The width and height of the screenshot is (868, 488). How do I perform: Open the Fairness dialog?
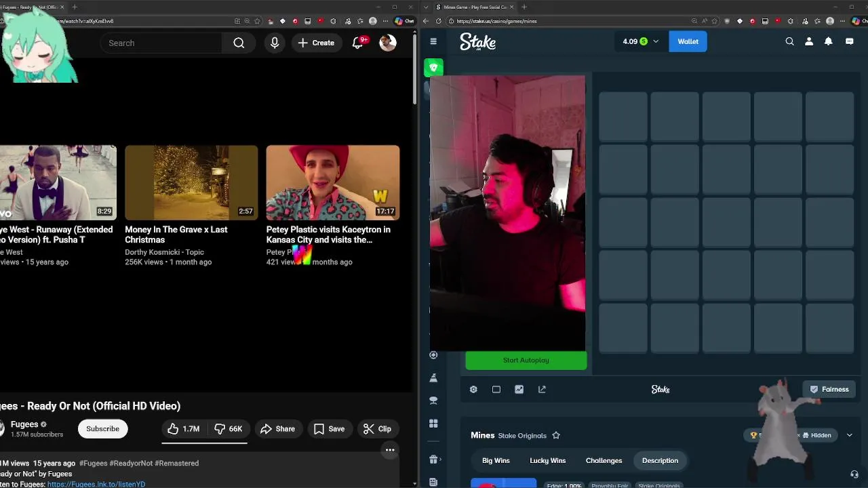click(829, 389)
